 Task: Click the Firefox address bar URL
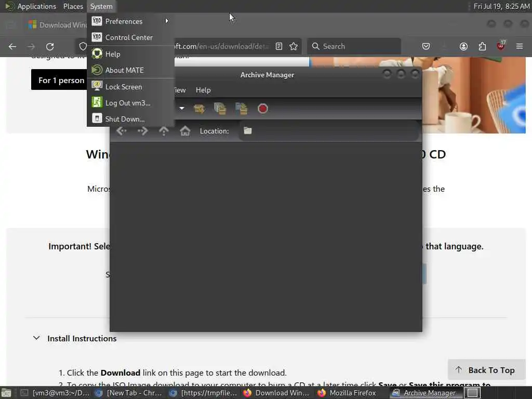coord(221,46)
